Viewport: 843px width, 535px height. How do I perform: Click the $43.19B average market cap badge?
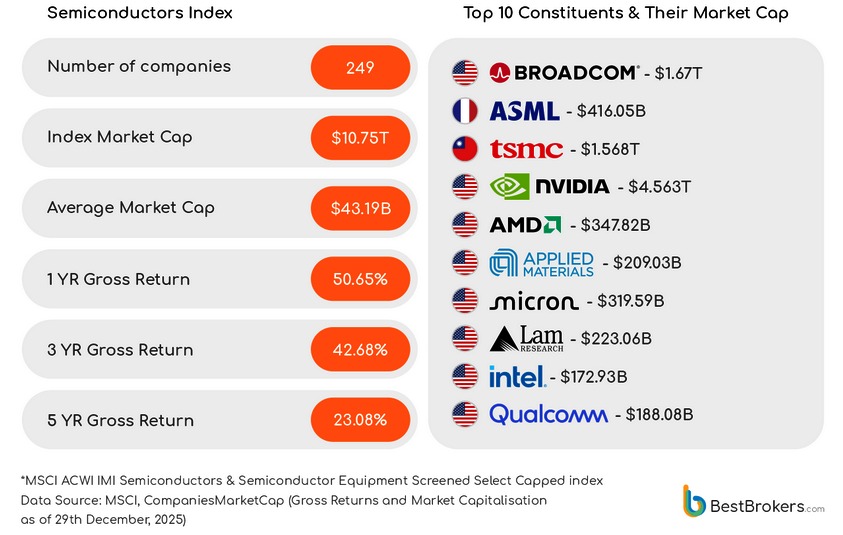point(361,209)
